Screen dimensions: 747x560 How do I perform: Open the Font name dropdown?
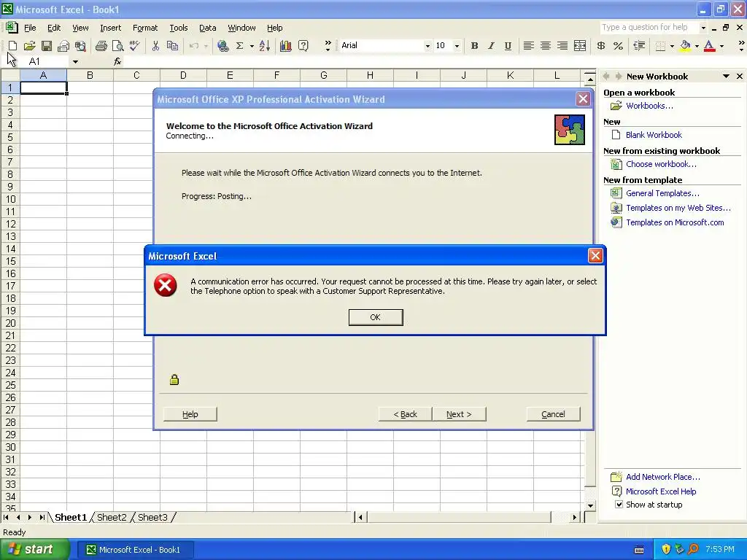(427, 46)
